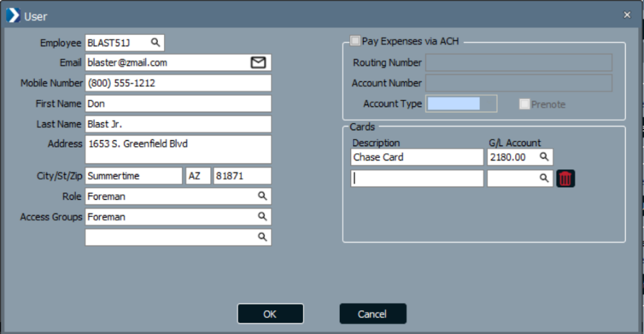
Task: Open G/L Account lookup for Chase Card
Action: (543, 157)
